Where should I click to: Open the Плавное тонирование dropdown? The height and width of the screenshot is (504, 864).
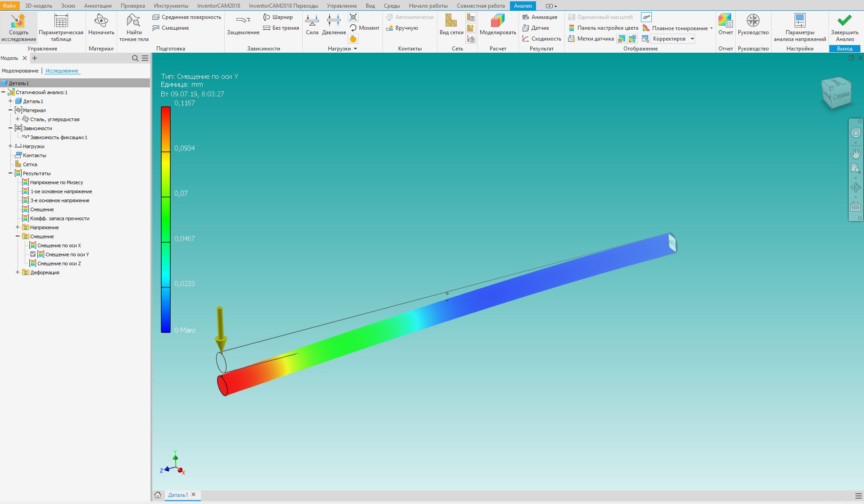711,28
